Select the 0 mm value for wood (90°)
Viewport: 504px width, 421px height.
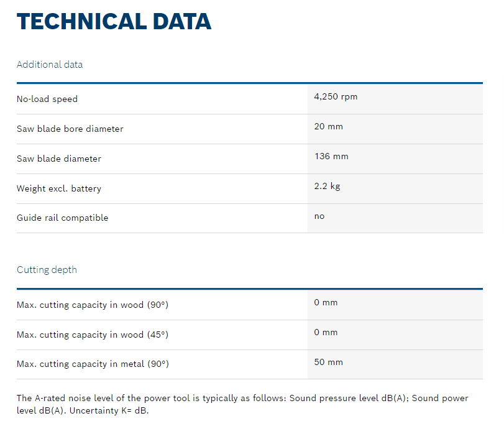click(326, 303)
